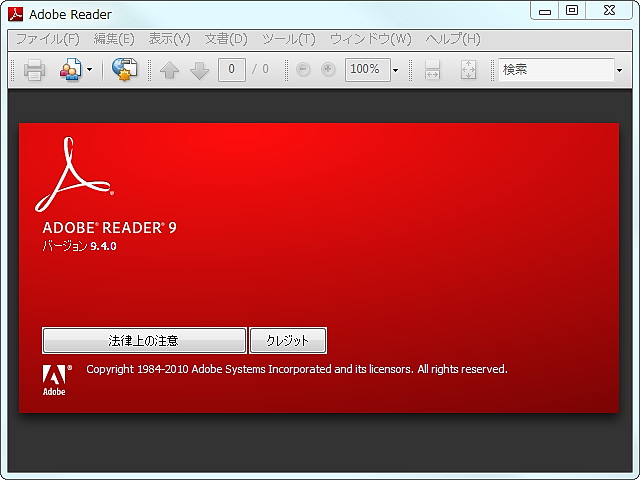
Task: Click the Copyright 1984-2010 Adobe Systems text
Action: tap(297, 369)
